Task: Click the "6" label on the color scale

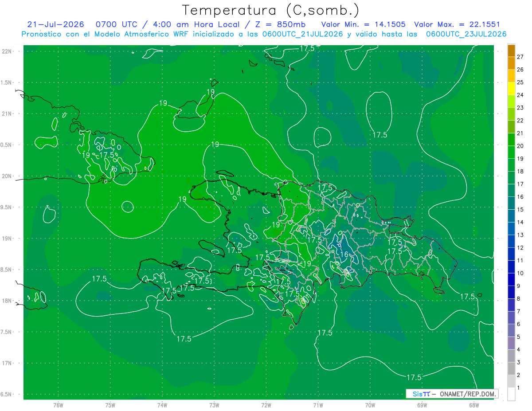Action: tap(519, 324)
